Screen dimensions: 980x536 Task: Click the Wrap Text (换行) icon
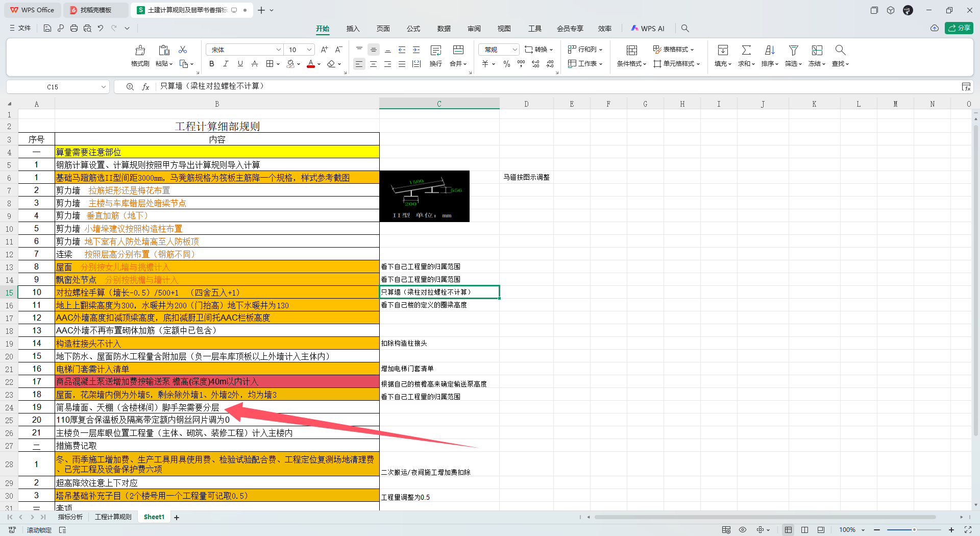coord(435,50)
